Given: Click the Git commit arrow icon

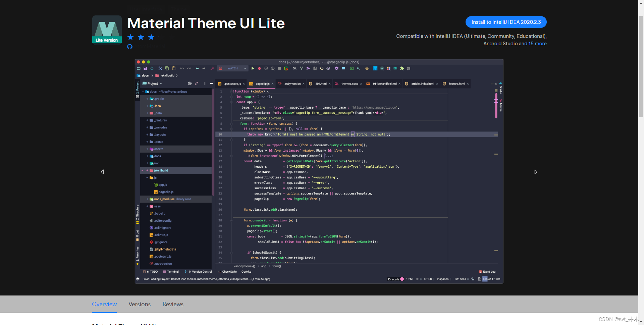Looking at the screenshot, I should 308,68.
